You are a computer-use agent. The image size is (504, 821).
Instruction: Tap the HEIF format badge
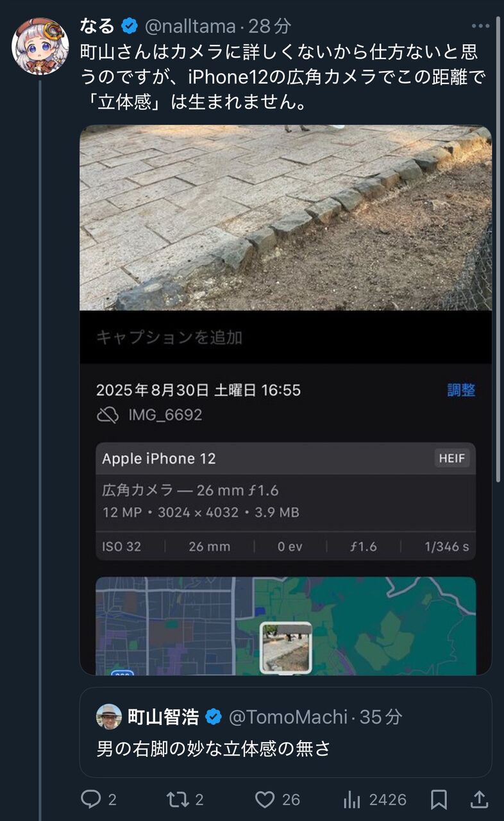click(x=452, y=459)
